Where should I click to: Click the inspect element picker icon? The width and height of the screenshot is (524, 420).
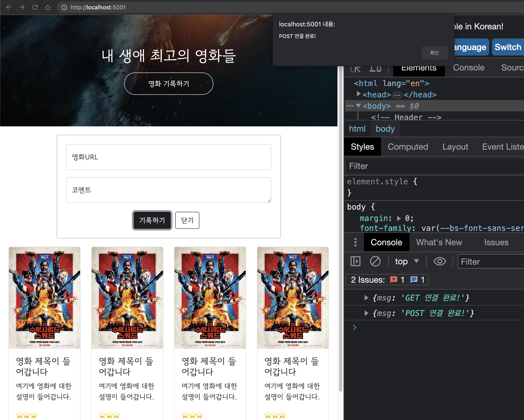pyautogui.click(x=355, y=69)
